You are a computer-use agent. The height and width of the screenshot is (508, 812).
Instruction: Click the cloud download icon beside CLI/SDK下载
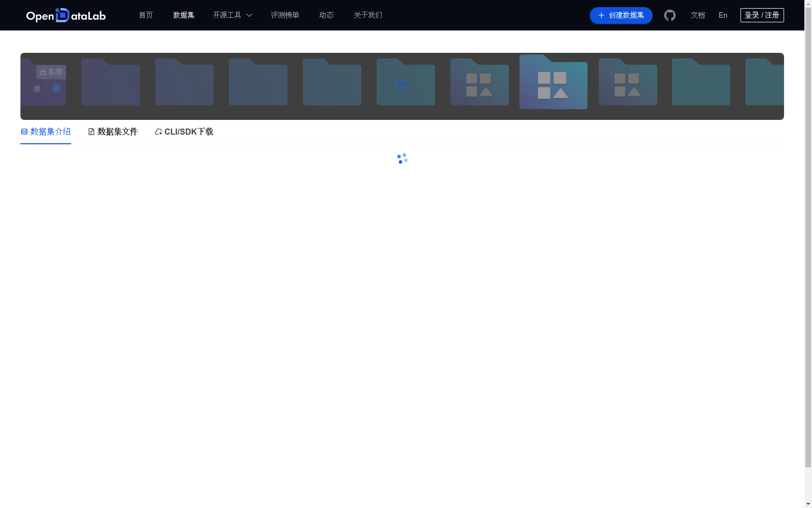tap(158, 132)
